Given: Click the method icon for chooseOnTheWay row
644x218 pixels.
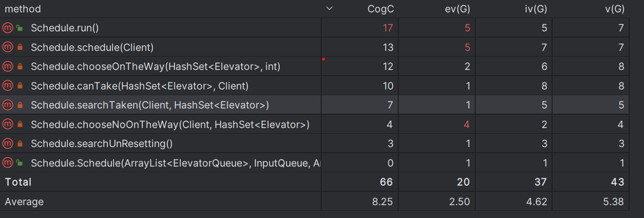Looking at the screenshot, I should point(7,66).
